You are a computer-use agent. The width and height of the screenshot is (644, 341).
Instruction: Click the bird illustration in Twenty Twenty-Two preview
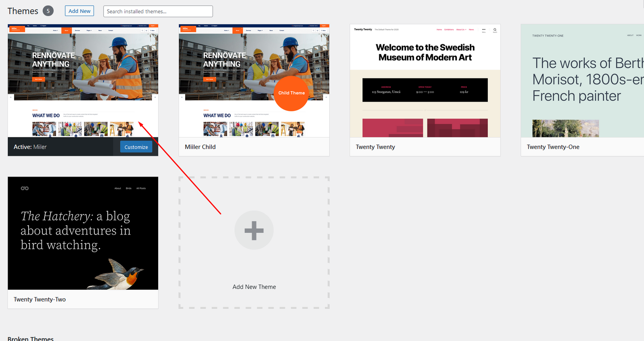[x=121, y=273]
